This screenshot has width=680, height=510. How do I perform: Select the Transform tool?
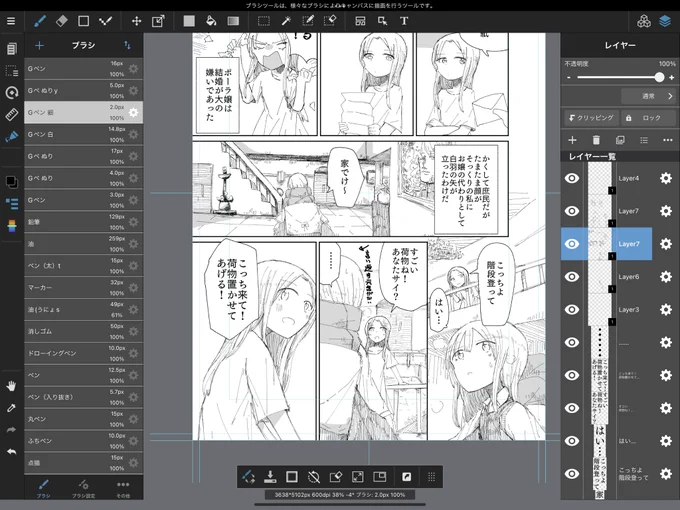pyautogui.click(x=158, y=21)
